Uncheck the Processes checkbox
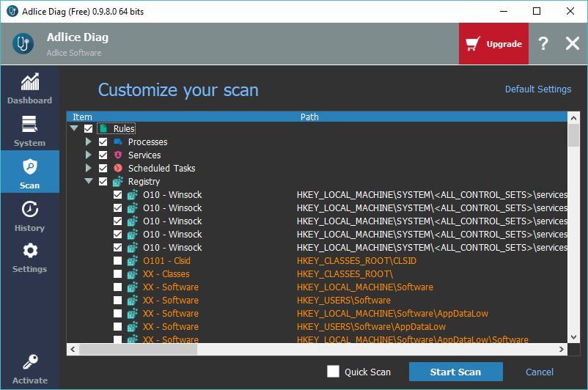This screenshot has width=588, height=390. click(x=103, y=142)
